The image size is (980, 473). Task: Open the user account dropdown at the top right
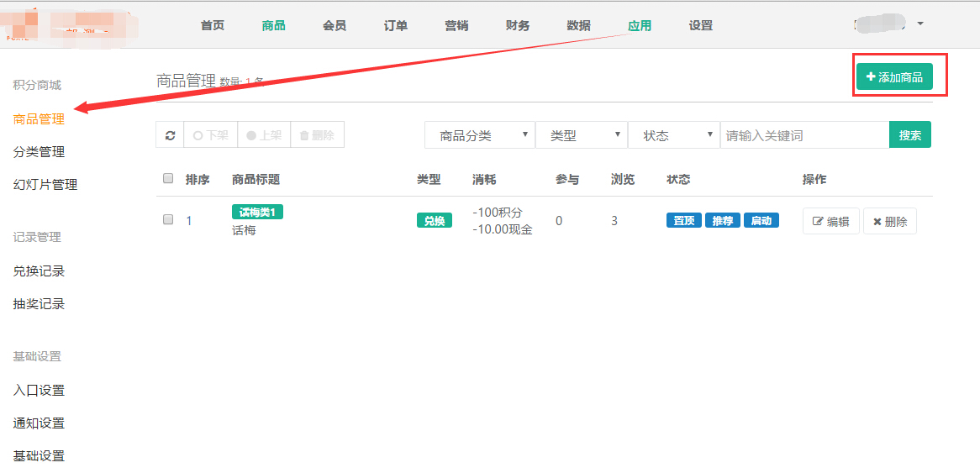pyautogui.click(x=889, y=24)
